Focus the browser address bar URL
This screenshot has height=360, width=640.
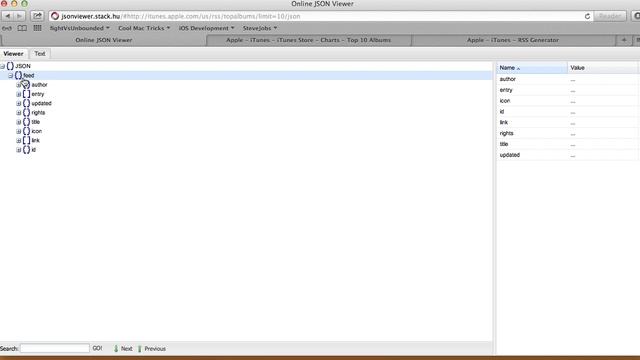pos(320,16)
